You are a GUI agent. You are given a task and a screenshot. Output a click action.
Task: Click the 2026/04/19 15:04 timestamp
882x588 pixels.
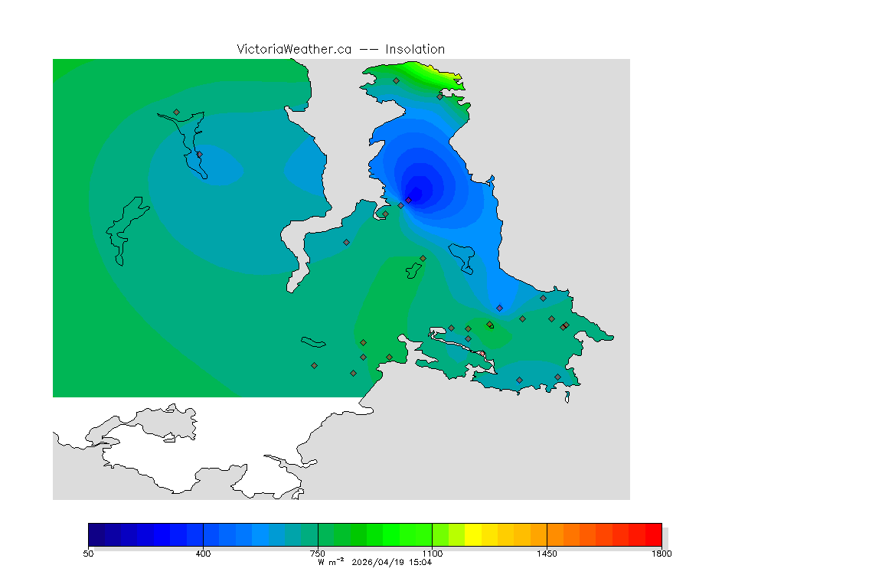pos(391,562)
